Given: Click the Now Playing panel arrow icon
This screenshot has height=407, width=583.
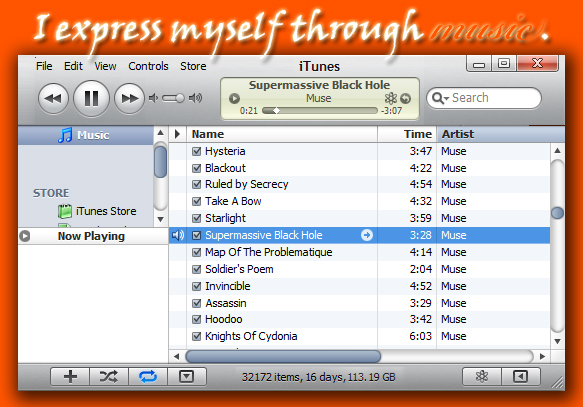Looking at the screenshot, I should tap(25, 236).
